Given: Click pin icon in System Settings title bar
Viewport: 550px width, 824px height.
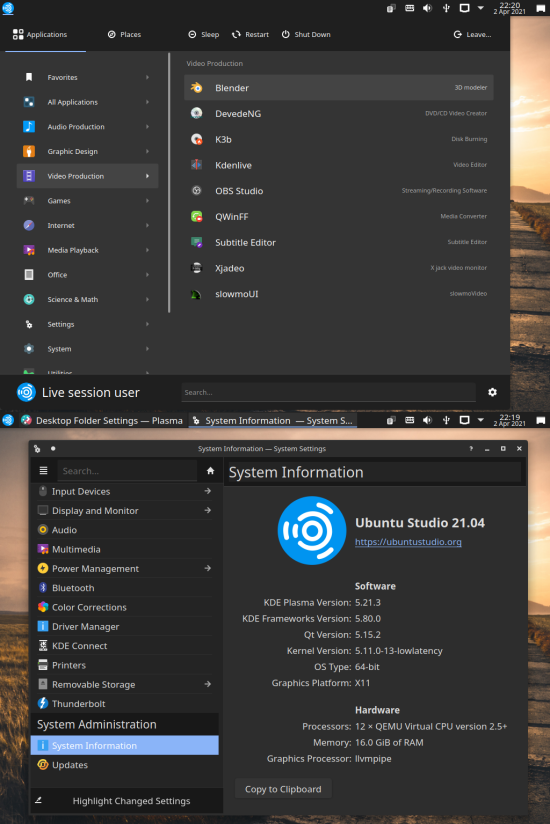Looking at the screenshot, I should tap(53, 449).
